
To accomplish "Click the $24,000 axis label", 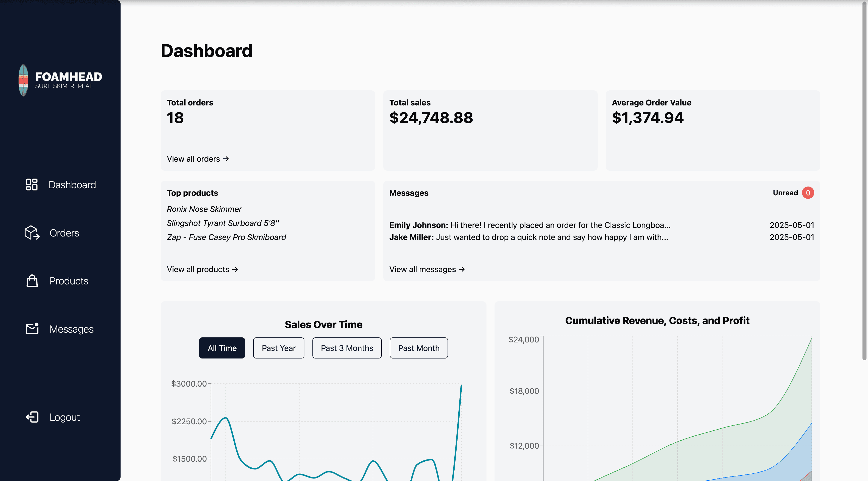I will click(x=524, y=339).
